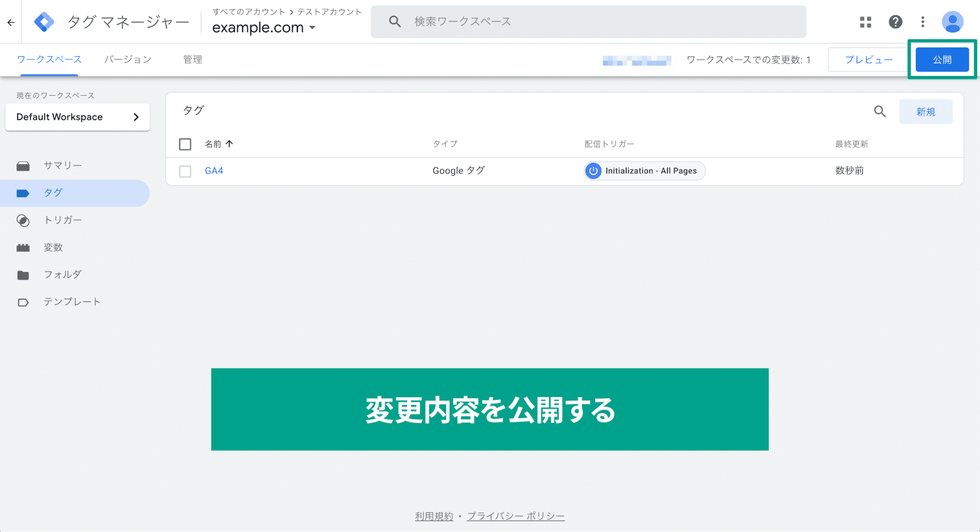
Task: Click the タイプ column header
Action: pyautogui.click(x=445, y=144)
